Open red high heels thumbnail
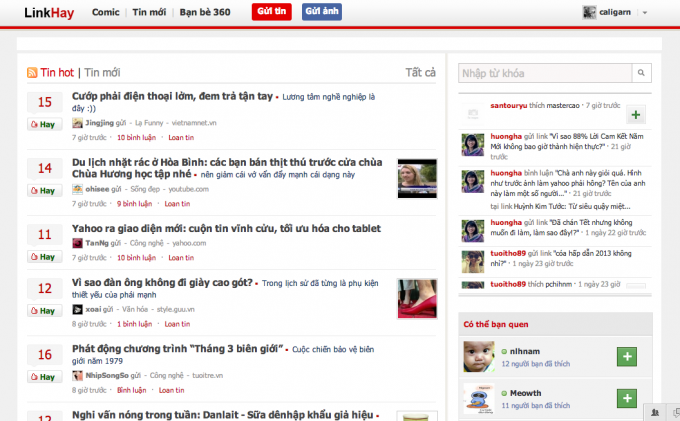Image resolution: width=680 pixels, height=421 pixels. pyautogui.click(x=417, y=299)
